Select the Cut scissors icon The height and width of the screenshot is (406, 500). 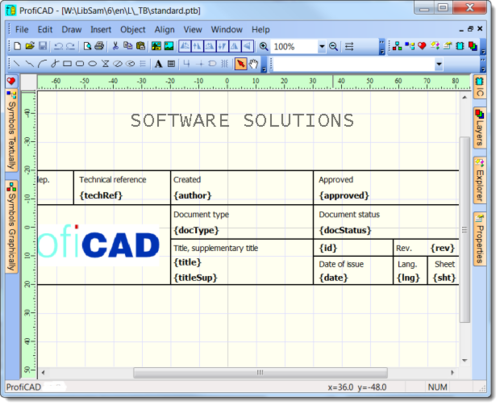115,46
